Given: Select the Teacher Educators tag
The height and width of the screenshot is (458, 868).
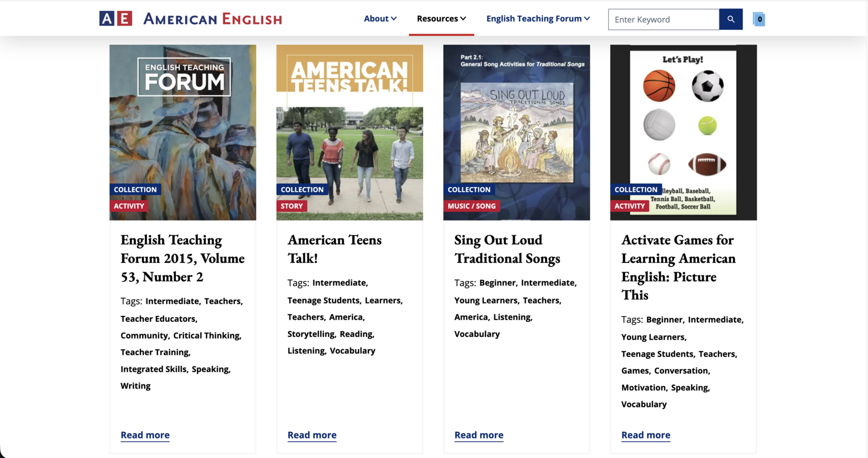Looking at the screenshot, I should pos(158,319).
